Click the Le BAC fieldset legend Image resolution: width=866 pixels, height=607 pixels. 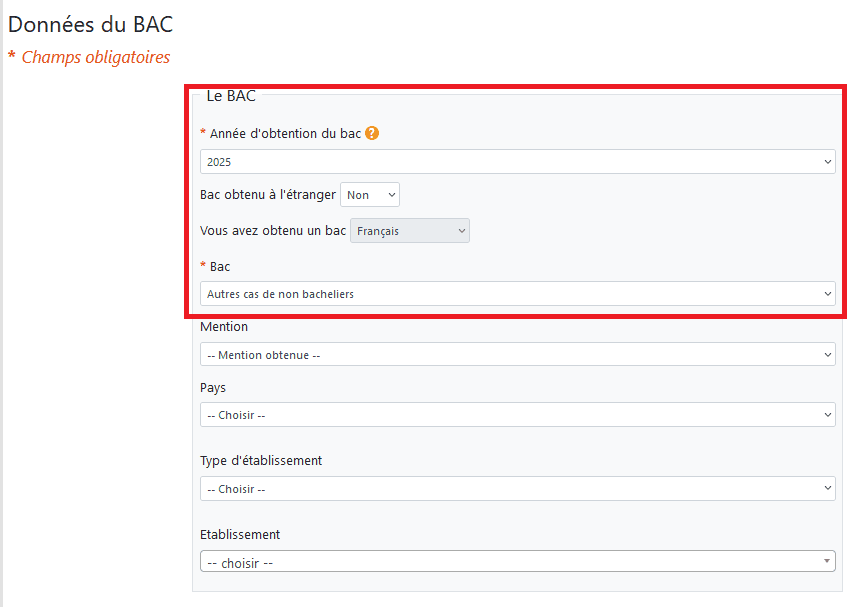click(231, 97)
